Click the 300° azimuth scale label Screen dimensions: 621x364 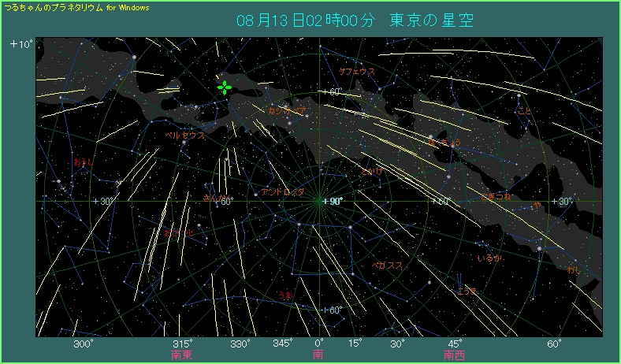point(83,344)
